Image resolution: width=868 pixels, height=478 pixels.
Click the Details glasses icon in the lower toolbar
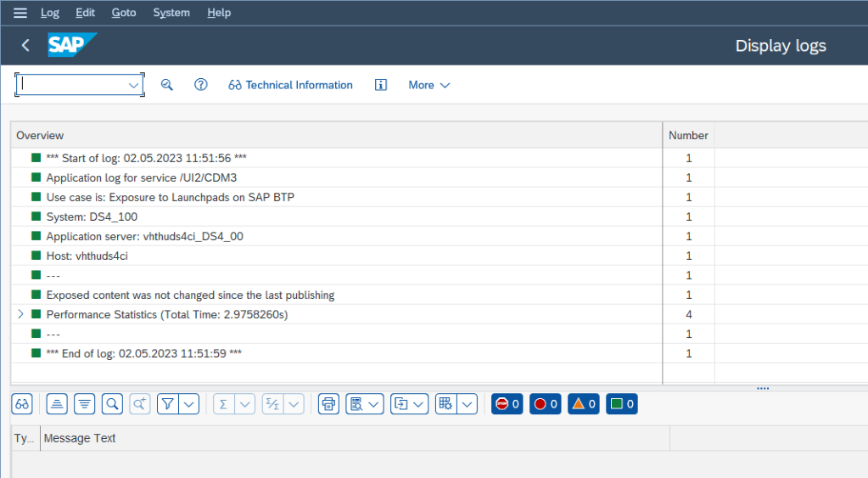tap(22, 404)
